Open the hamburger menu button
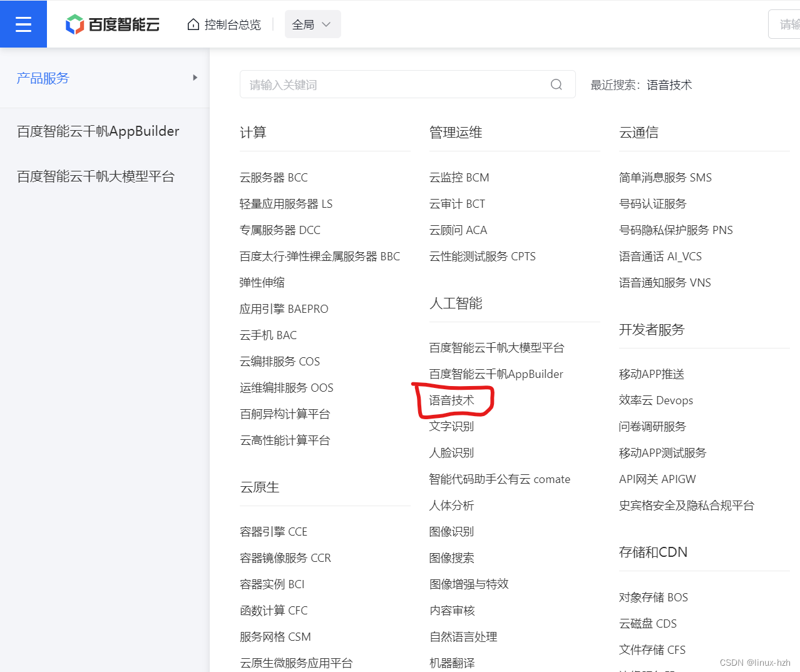Viewport: 800px width, 672px height. click(x=23, y=24)
